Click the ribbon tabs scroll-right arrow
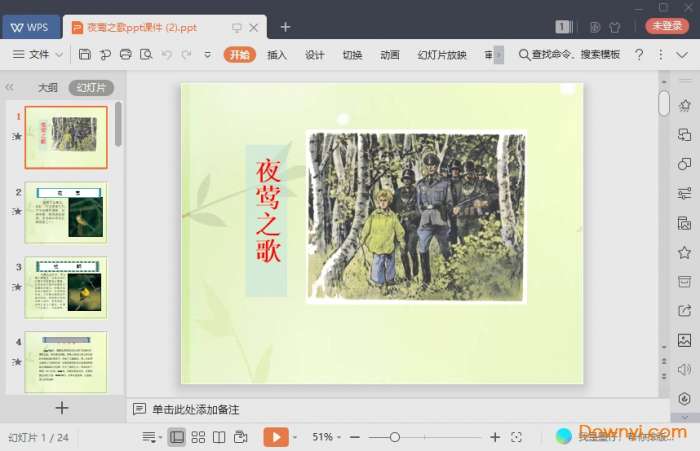The width and height of the screenshot is (700, 451). point(499,55)
